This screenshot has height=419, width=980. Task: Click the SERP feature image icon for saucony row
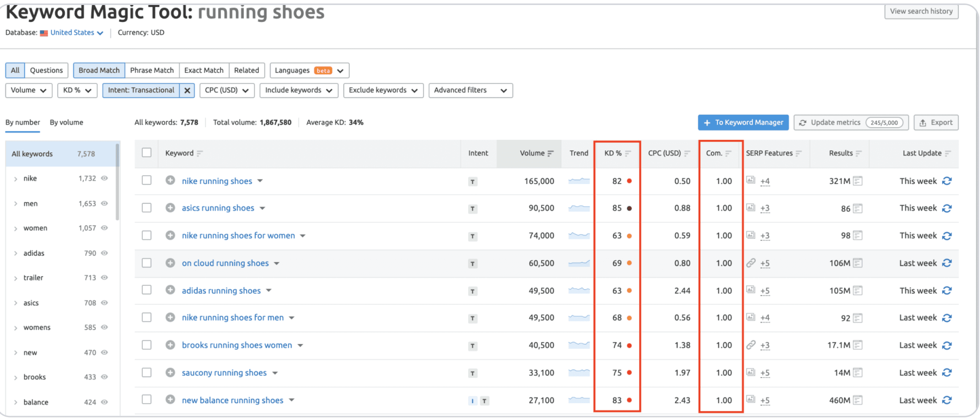tap(750, 372)
